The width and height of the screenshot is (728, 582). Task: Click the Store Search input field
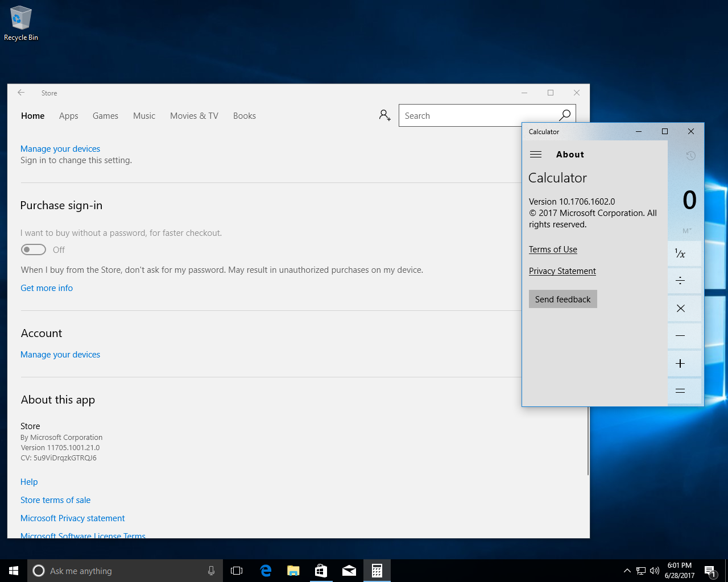coord(478,115)
